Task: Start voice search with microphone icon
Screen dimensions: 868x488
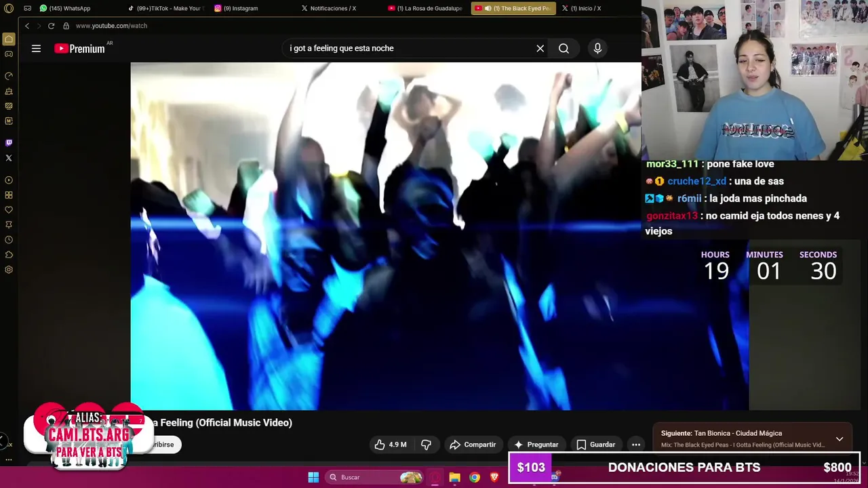Action: 597,48
